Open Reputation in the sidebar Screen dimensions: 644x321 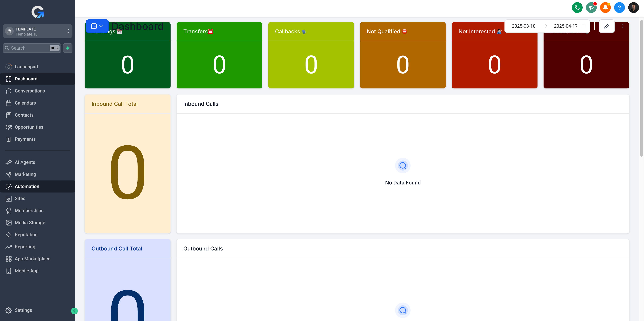click(38, 235)
